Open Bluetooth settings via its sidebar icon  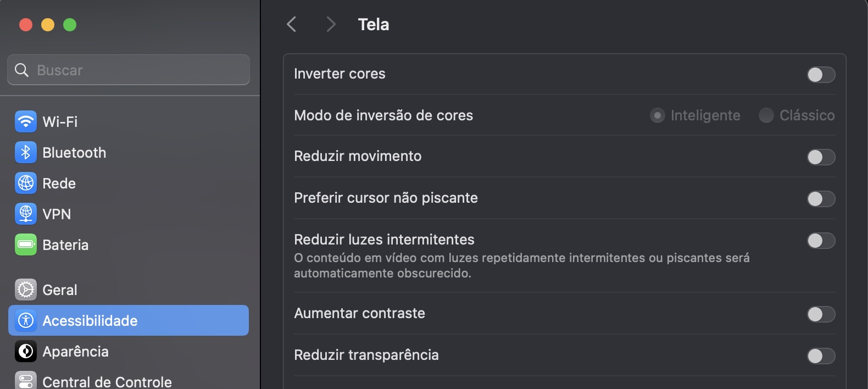pyautogui.click(x=25, y=152)
